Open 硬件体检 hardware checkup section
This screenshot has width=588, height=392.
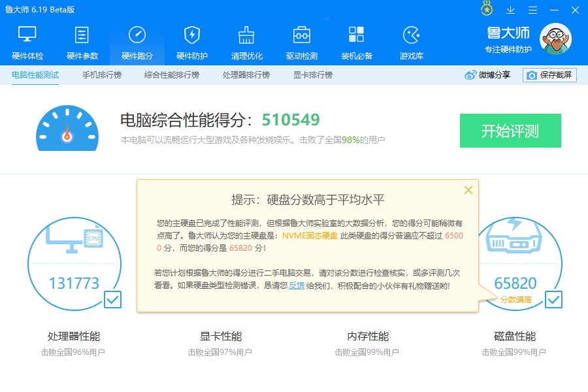point(27,42)
